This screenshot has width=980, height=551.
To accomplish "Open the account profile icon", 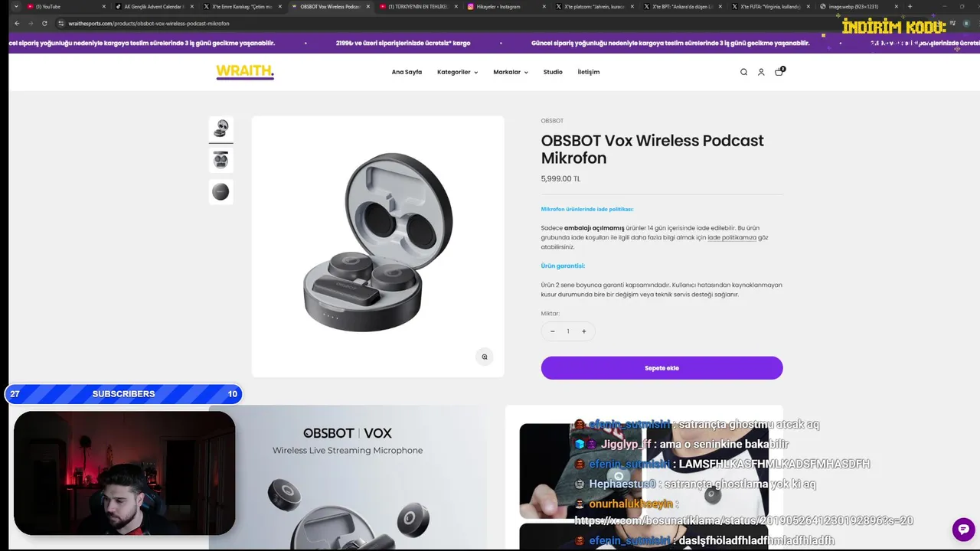I will coord(761,72).
